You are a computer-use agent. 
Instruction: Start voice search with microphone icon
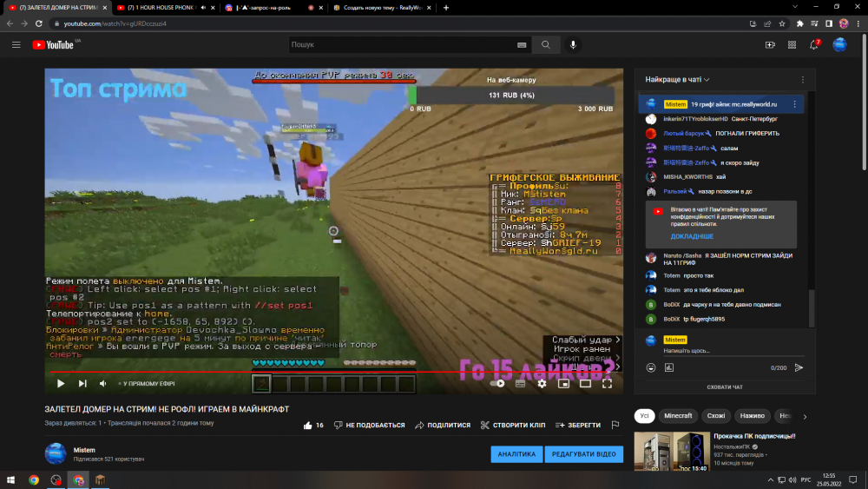pos(573,45)
